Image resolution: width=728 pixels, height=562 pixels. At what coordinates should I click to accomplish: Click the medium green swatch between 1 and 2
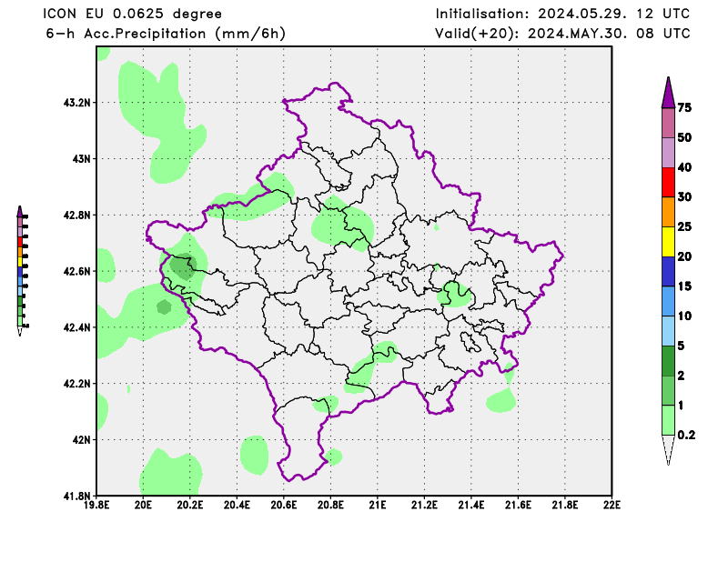(668, 391)
